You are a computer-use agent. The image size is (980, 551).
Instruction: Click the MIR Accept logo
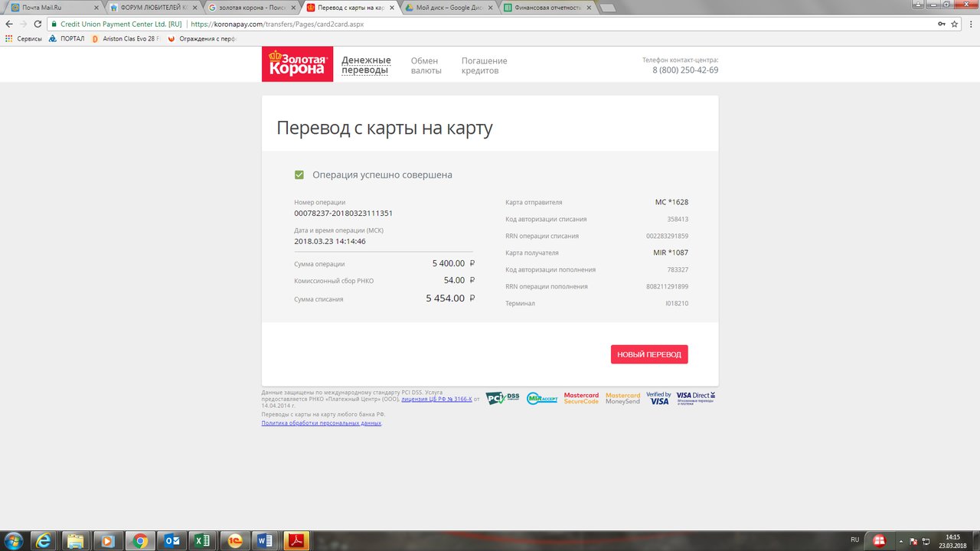pos(542,398)
